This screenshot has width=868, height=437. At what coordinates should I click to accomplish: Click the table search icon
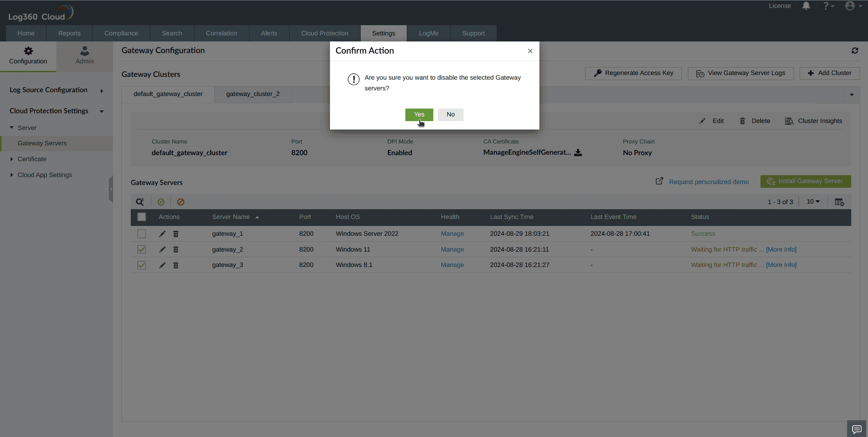coord(140,202)
